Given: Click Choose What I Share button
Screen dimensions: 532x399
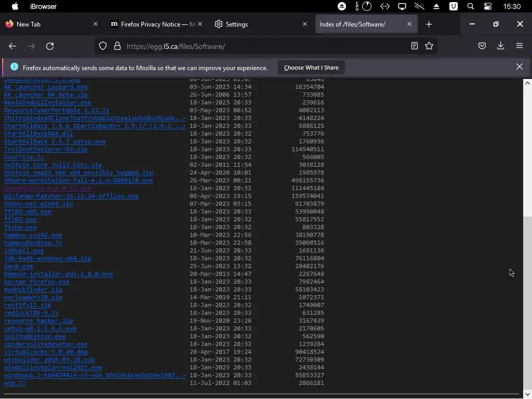Looking at the screenshot, I should click(x=311, y=68).
